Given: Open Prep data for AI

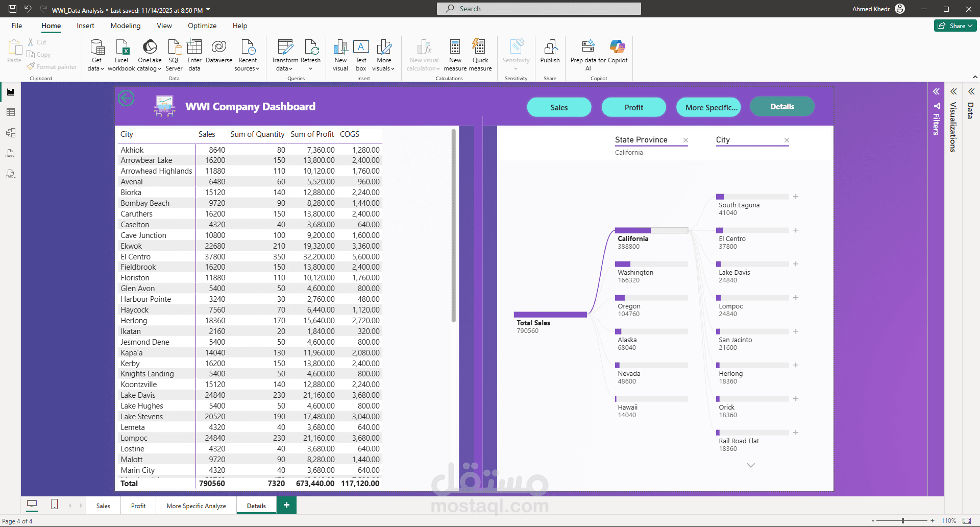Looking at the screenshot, I should pos(588,55).
